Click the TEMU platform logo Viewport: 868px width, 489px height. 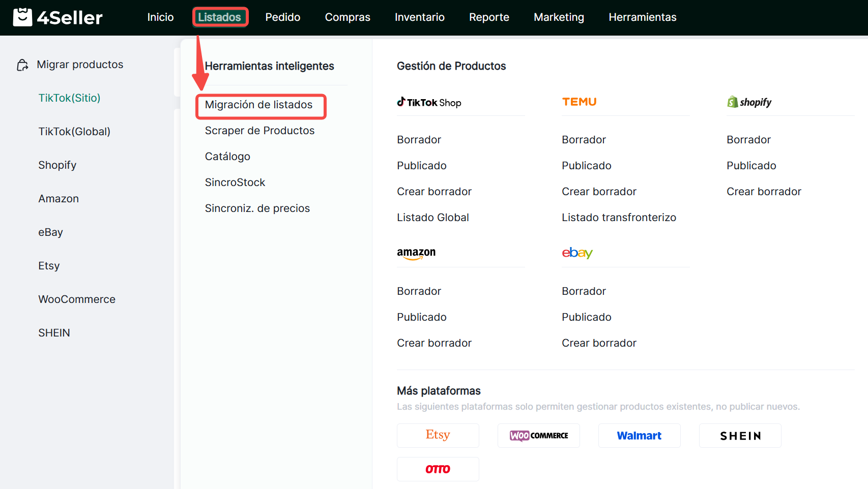pos(579,102)
